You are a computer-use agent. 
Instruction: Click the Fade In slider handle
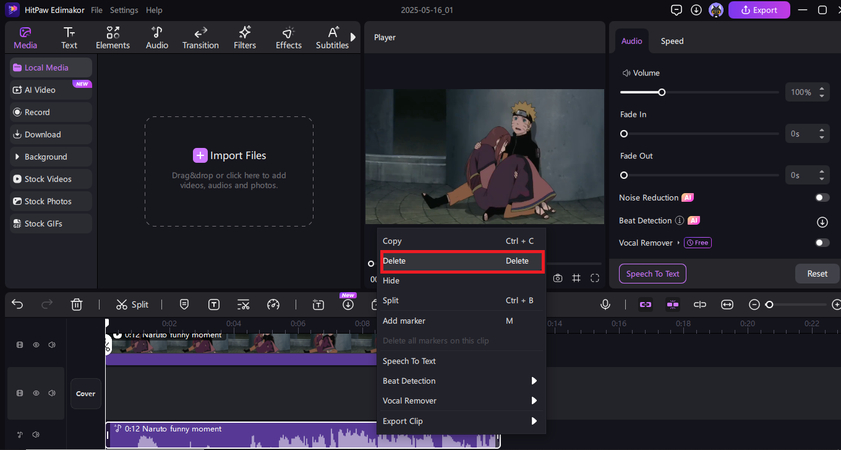[x=624, y=134]
